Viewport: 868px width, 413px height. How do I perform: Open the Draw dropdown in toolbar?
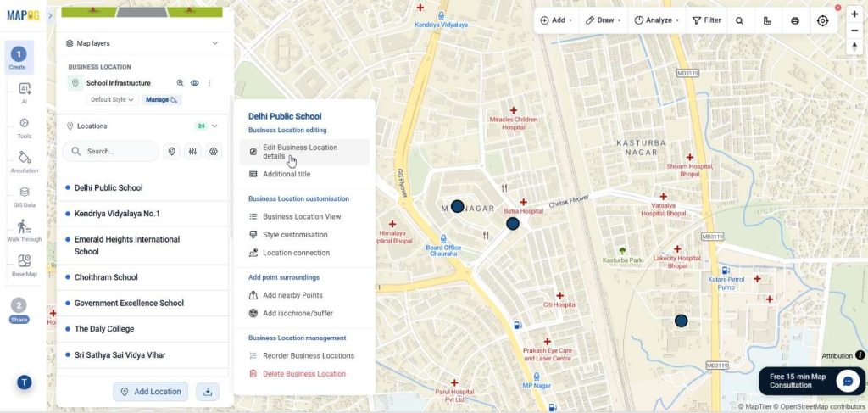pyautogui.click(x=604, y=20)
